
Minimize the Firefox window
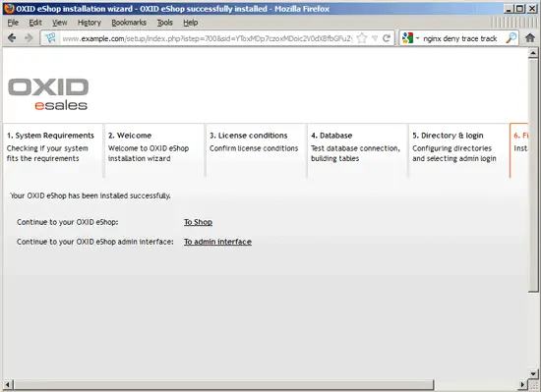point(509,9)
